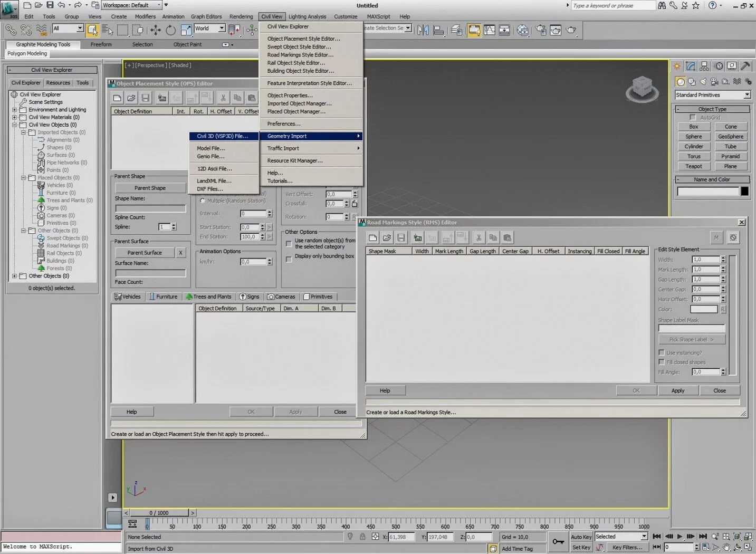
Task: Go to the end frame control
Action: tap(703, 537)
